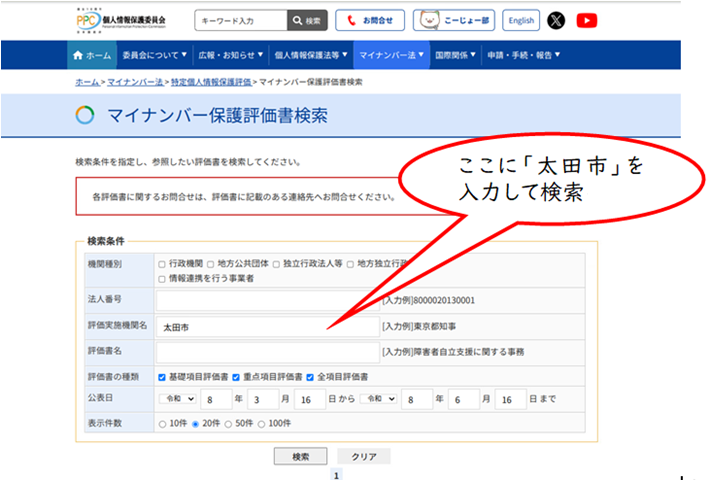Select the 10件 display count radio

pos(162,424)
